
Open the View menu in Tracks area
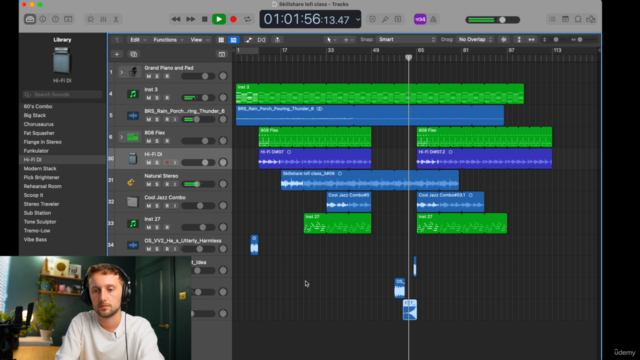tap(200, 40)
